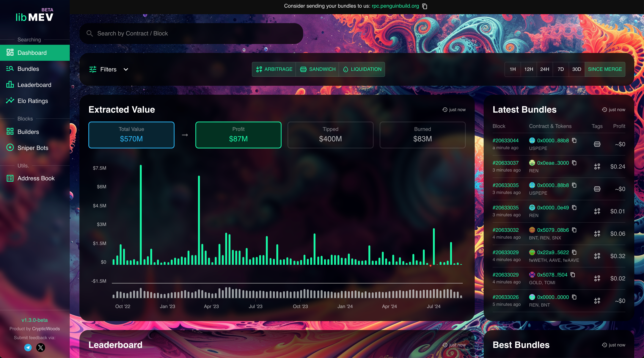The height and width of the screenshot is (358, 644).
Task: Copy address 0x0eae..3000
Action: 574,163
